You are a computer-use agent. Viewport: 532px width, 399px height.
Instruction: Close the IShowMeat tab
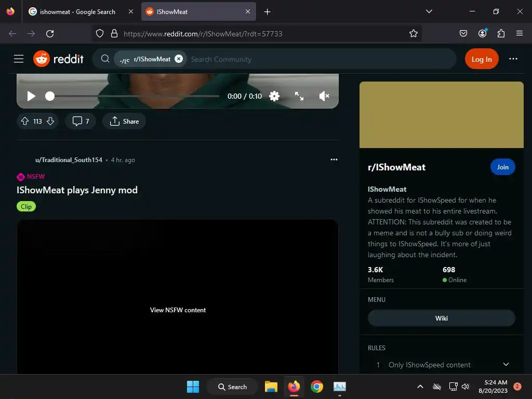point(248,11)
